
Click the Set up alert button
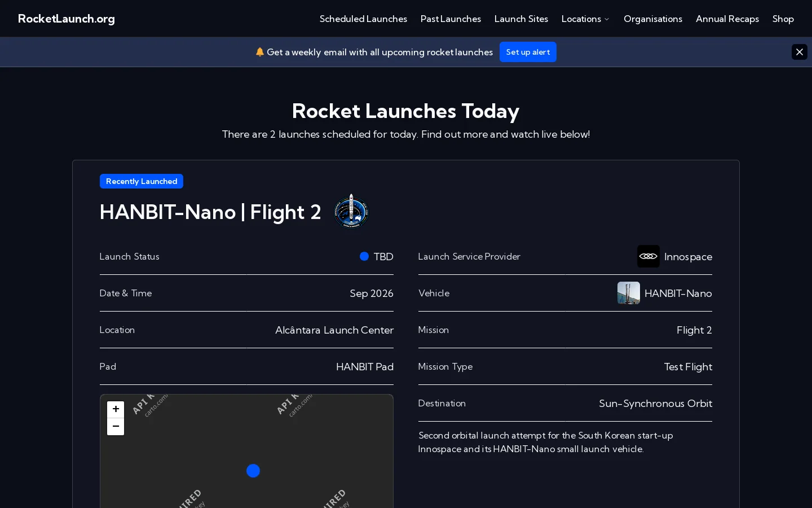coord(528,52)
